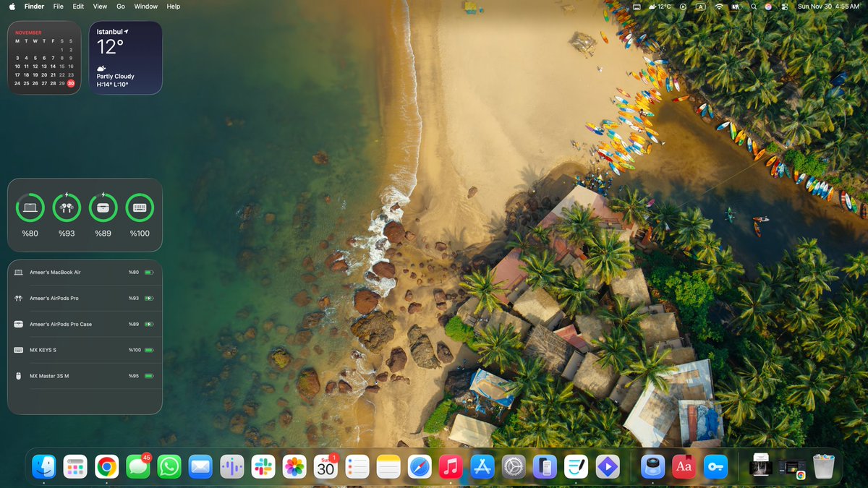This screenshot has height=488, width=868.
Task: Open Finder from the dock
Action: click(44, 466)
